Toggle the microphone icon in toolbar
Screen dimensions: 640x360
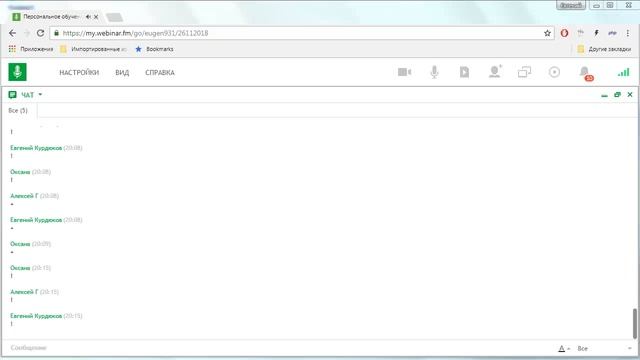434,72
